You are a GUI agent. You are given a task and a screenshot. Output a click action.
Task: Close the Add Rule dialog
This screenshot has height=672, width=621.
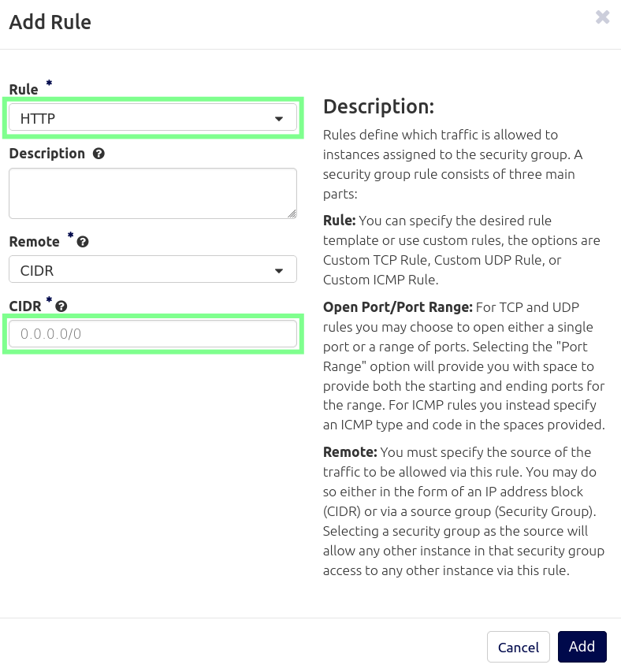(x=603, y=17)
